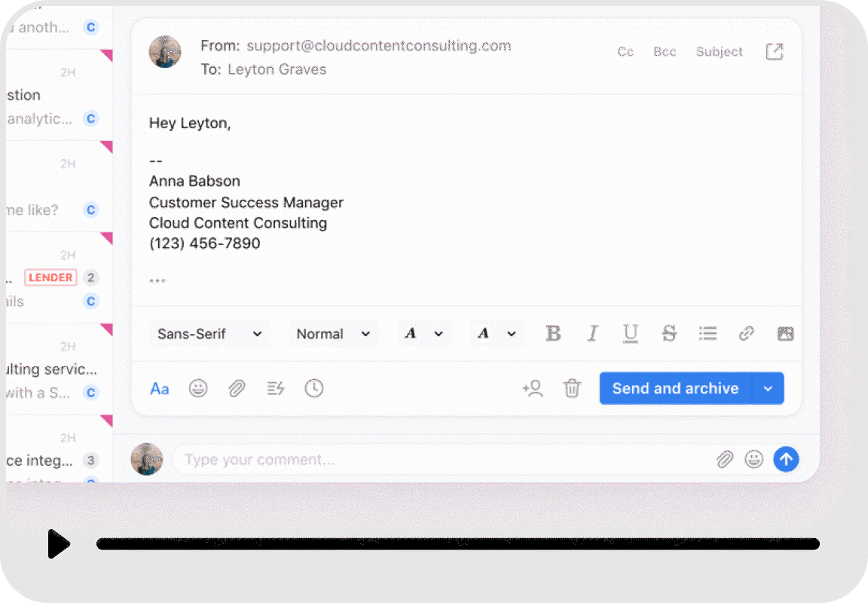Insert an image into the email
The image size is (868, 603).
pyautogui.click(x=786, y=333)
